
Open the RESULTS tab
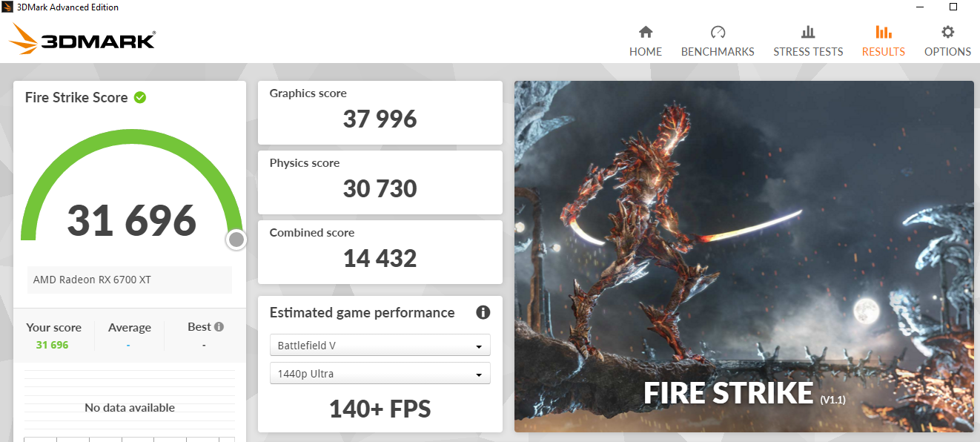(x=883, y=42)
